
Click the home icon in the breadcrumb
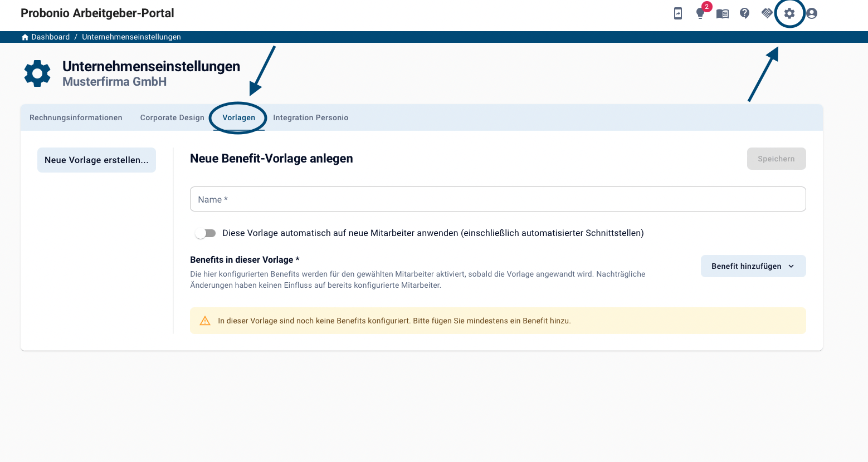point(25,37)
